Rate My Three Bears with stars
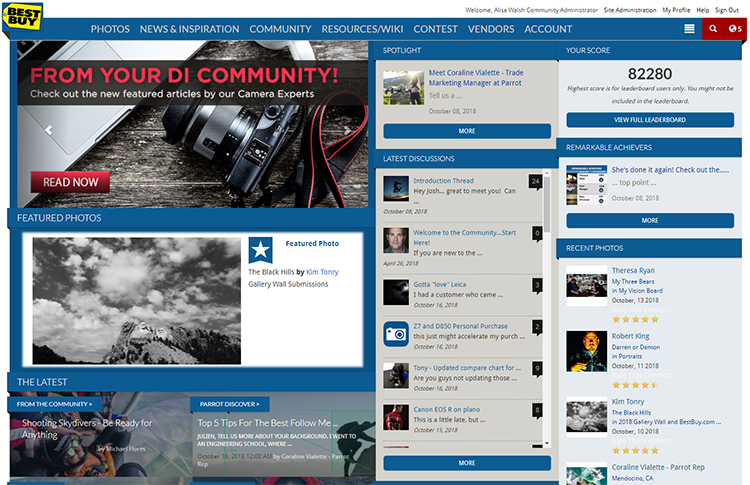 [x=635, y=319]
